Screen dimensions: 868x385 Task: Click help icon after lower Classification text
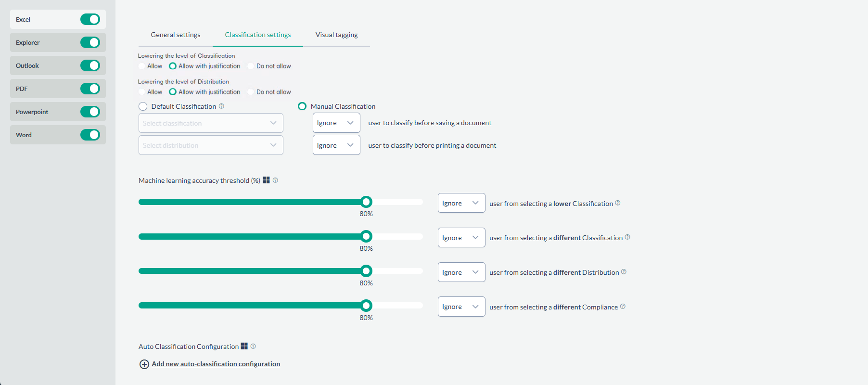618,203
